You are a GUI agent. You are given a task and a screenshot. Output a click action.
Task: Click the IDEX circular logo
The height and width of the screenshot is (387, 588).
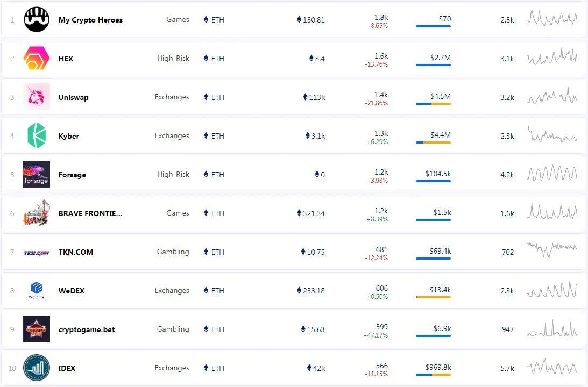[36, 368]
